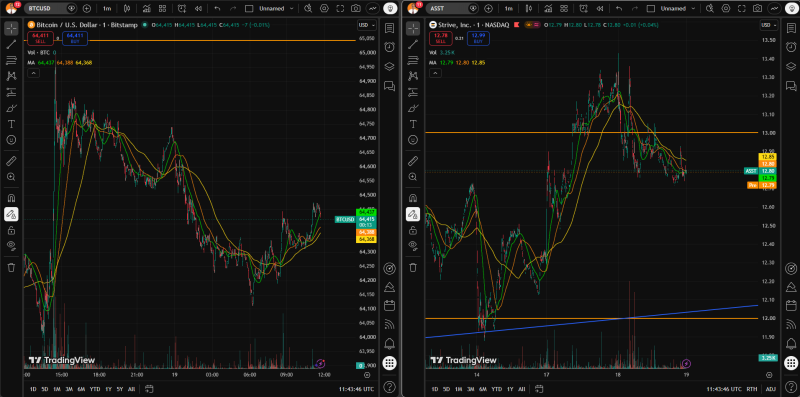800x397 pixels.
Task: Open the 1m interval dropdown in ASST window
Action: [509, 9]
